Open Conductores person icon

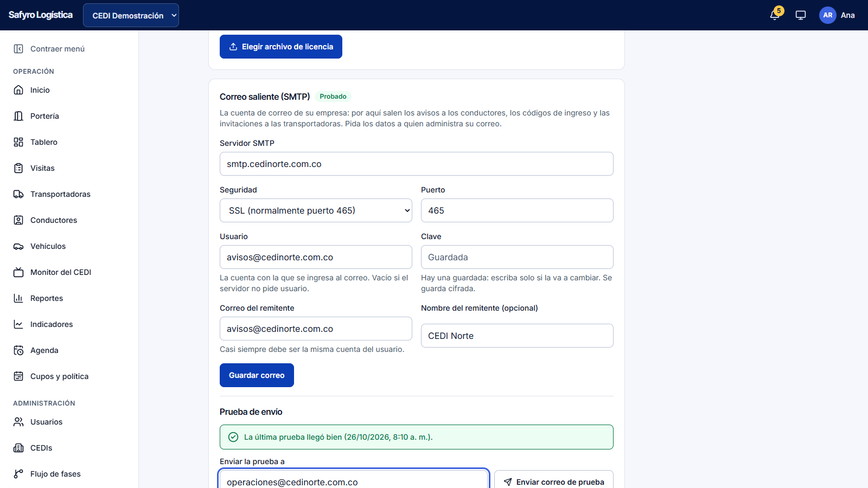tap(18, 220)
